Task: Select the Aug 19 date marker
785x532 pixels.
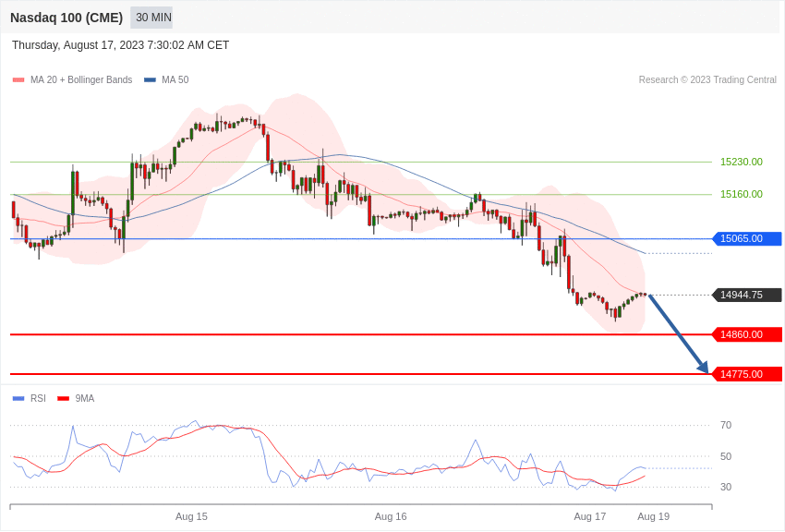Action: (x=653, y=516)
